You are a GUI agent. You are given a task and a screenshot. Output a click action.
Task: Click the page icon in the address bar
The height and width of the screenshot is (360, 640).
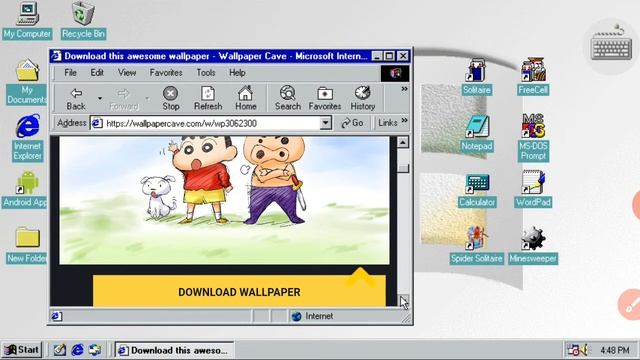(97, 123)
